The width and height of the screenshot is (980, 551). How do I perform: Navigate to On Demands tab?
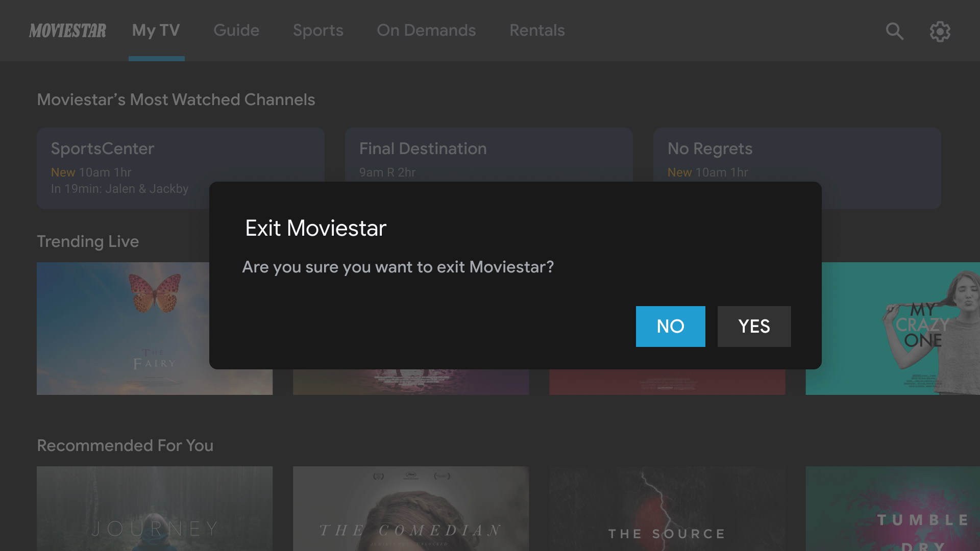pyautogui.click(x=426, y=30)
